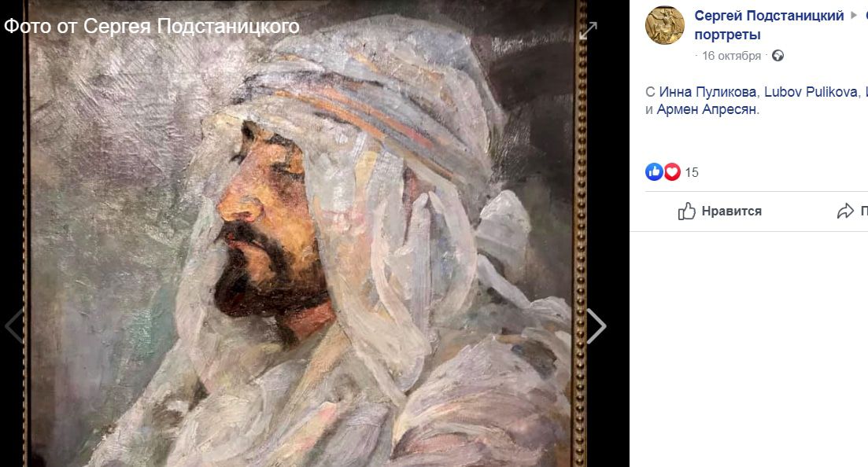Click the public globe privacy icon
Image resolution: width=868 pixels, height=467 pixels.
click(778, 55)
